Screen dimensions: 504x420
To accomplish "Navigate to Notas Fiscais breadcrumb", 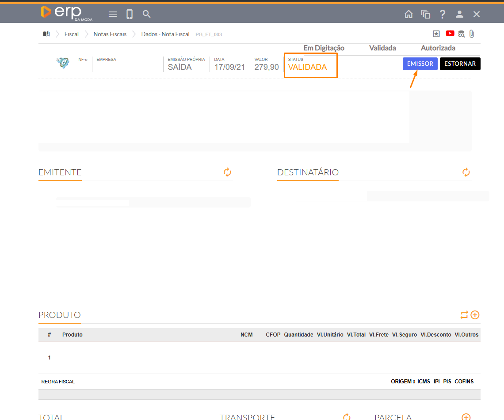I will [x=110, y=34].
